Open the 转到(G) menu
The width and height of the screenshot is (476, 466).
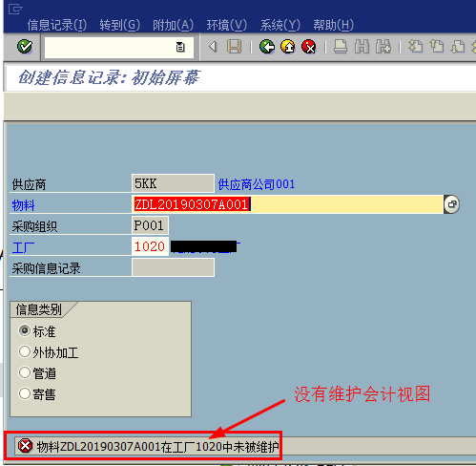click(120, 25)
